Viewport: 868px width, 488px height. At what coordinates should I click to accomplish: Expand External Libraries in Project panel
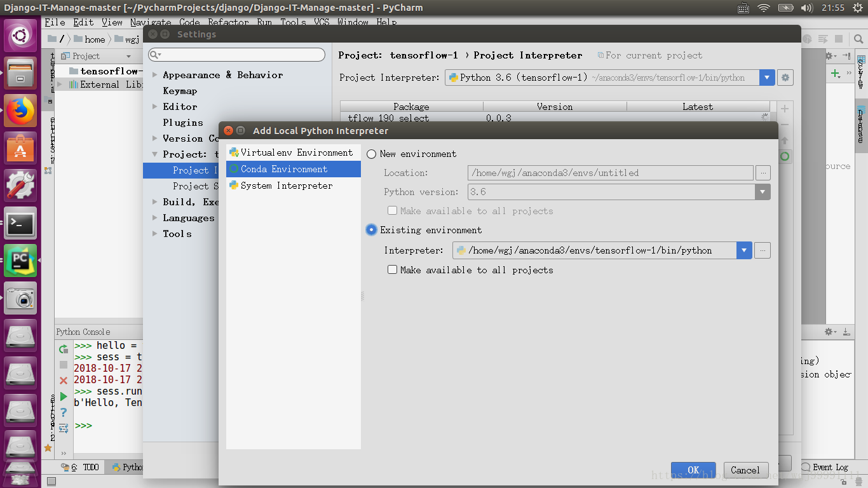(x=60, y=85)
